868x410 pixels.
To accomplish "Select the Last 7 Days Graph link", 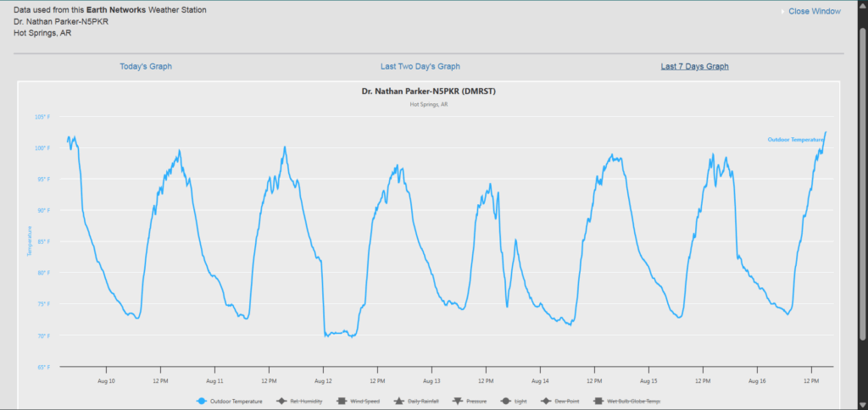I will tap(694, 66).
